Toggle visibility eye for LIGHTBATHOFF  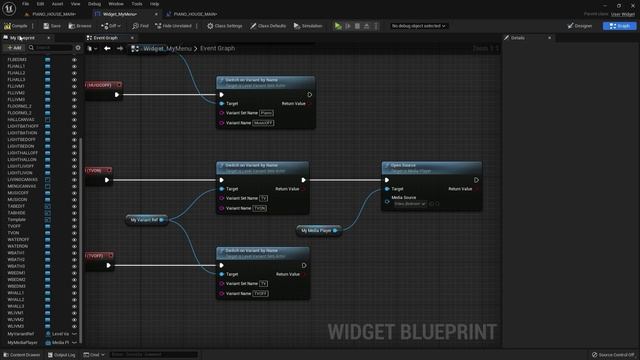(74, 127)
